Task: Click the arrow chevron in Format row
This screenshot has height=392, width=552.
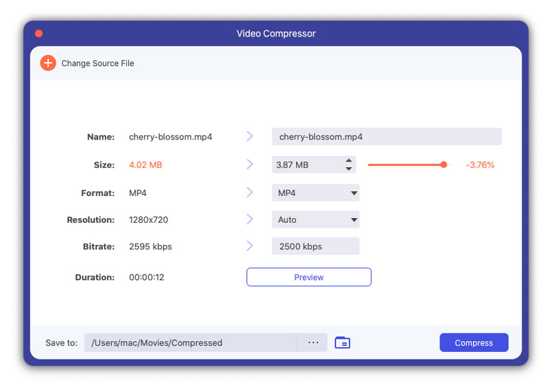Action: pos(250,193)
